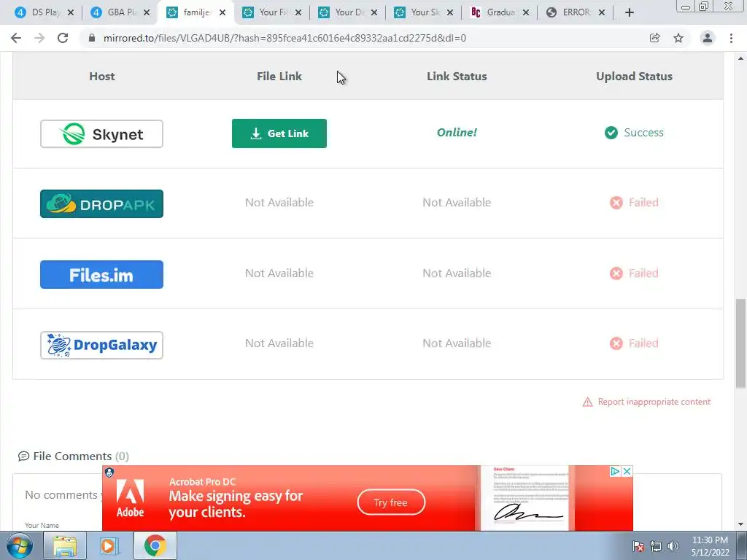
Task: Open Windows Explorer from taskbar
Action: tap(65, 545)
